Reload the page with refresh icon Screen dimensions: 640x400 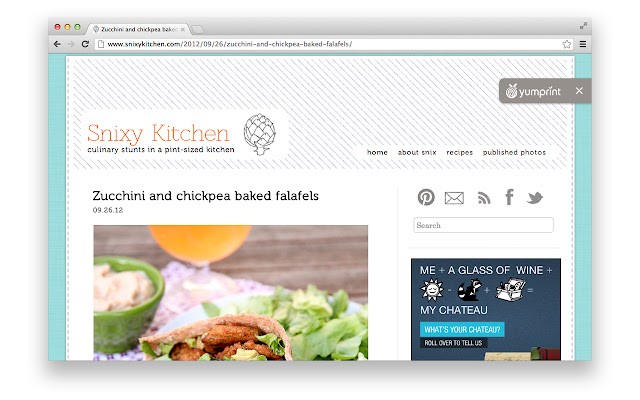coord(85,44)
